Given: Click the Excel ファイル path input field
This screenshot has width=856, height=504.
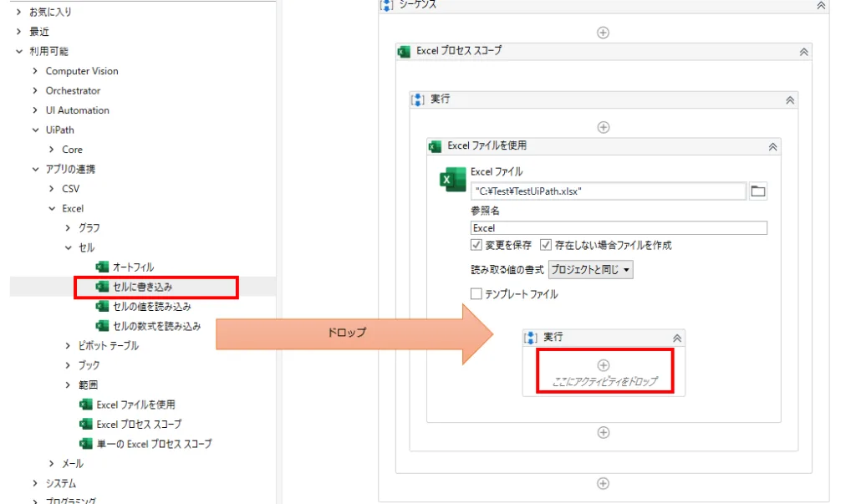Looking at the screenshot, I should pos(608,191).
